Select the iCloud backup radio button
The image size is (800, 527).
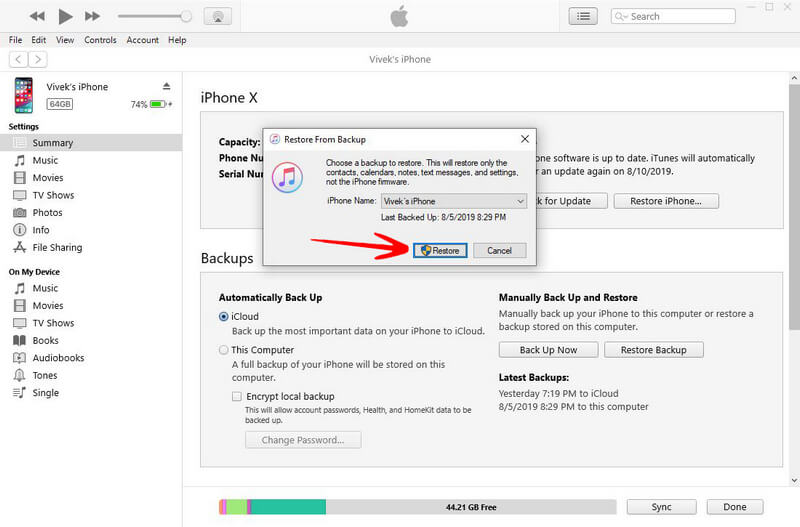pyautogui.click(x=223, y=316)
